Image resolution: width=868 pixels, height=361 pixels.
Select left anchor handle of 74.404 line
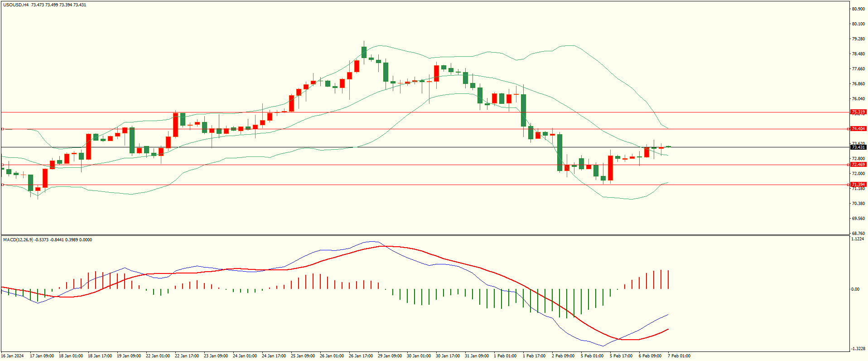2,129
